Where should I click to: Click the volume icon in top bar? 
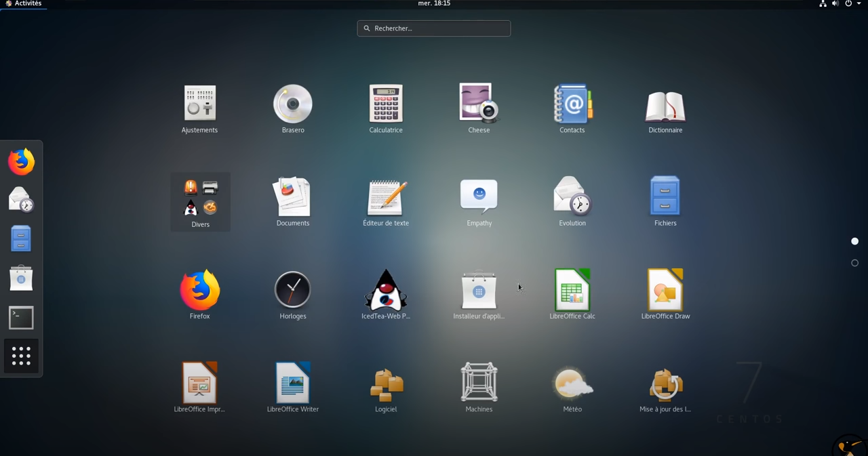click(835, 3)
